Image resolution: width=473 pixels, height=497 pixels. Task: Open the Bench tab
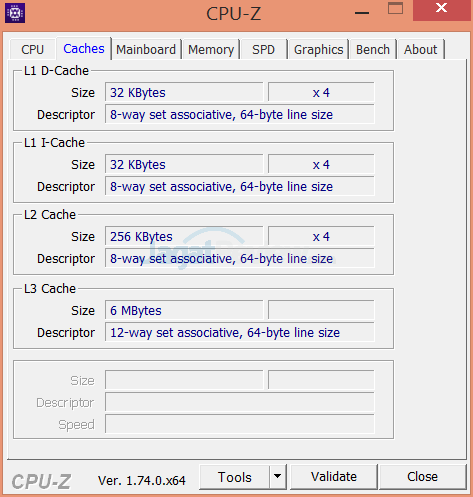[373, 50]
